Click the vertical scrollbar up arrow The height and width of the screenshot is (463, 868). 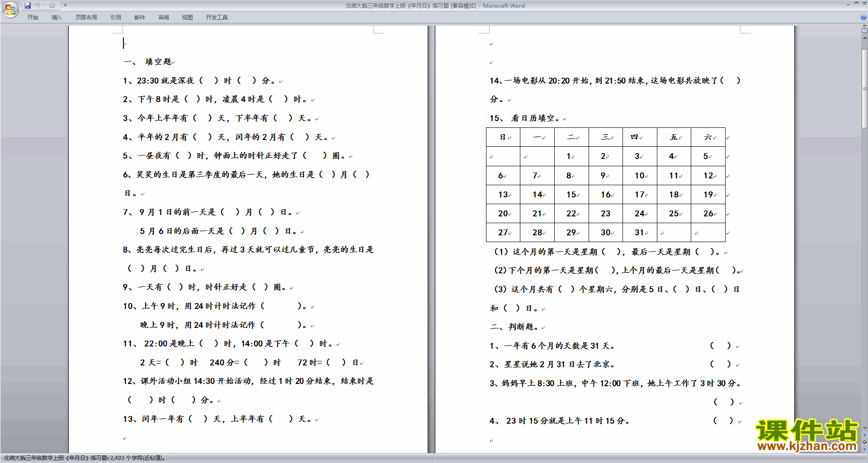[x=865, y=38]
